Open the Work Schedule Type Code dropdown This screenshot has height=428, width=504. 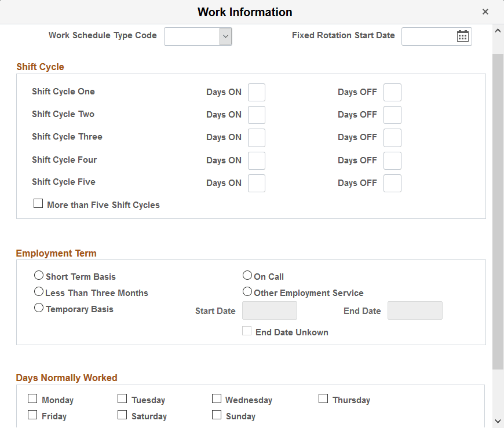225,36
